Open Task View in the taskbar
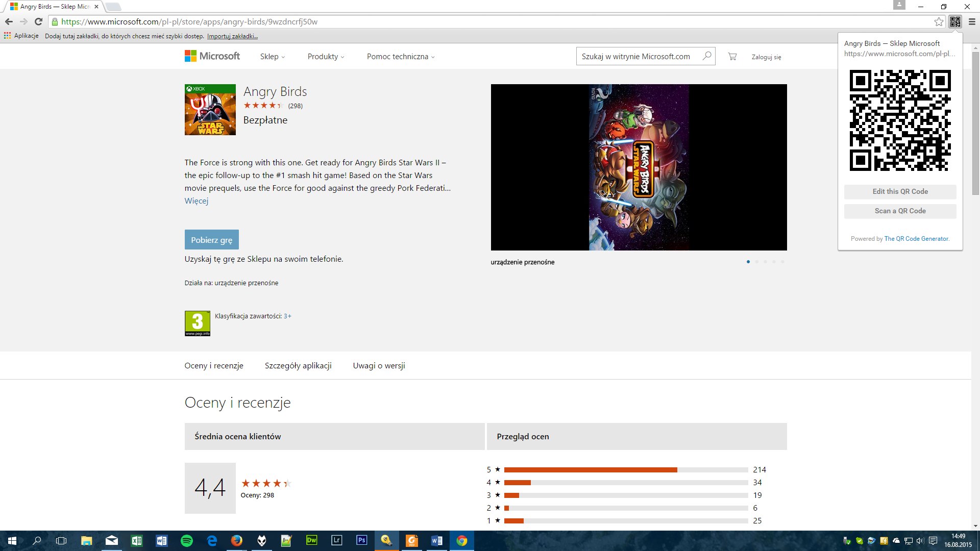This screenshot has height=551, width=980. tap(61, 541)
